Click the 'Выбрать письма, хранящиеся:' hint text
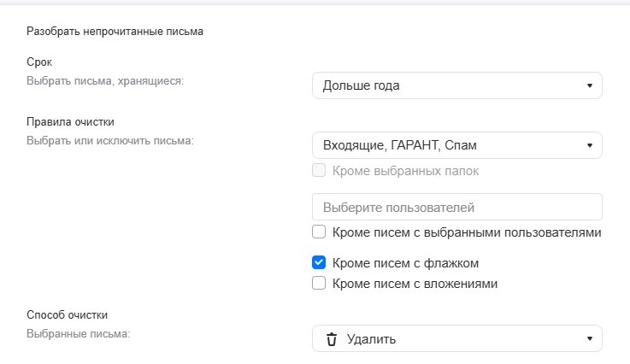 click(x=105, y=80)
